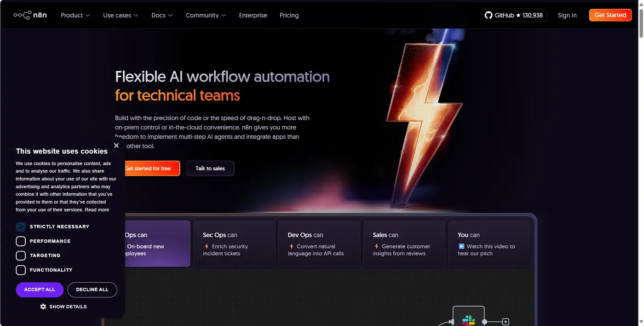Click the video play icon in You can card

click(461, 246)
